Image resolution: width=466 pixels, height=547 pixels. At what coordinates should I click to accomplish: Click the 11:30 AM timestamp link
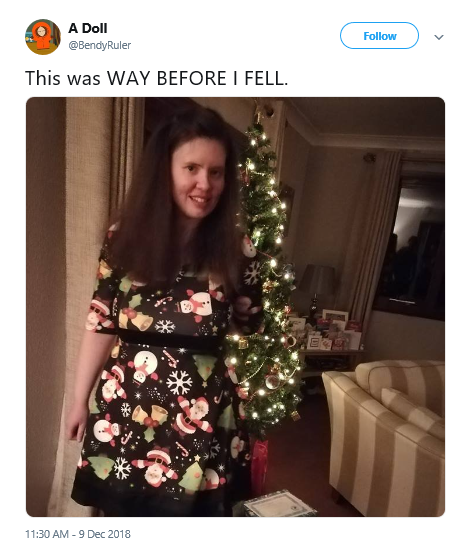[47, 534]
